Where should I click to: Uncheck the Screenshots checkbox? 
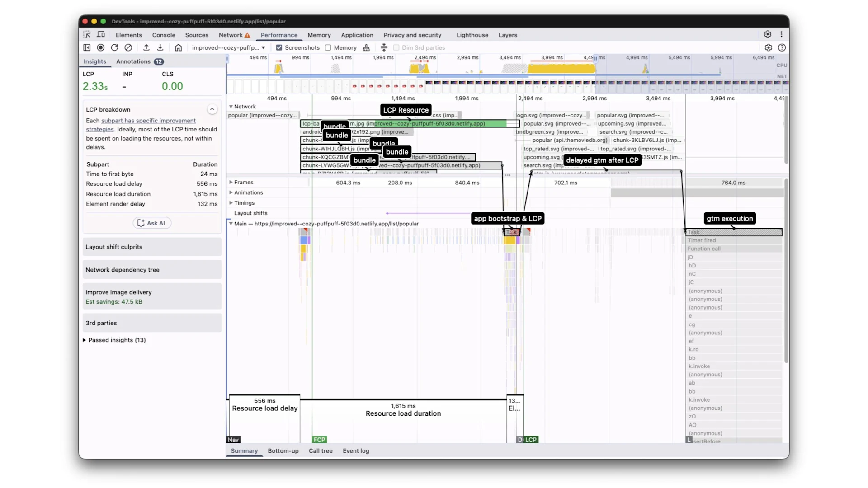pyautogui.click(x=279, y=47)
